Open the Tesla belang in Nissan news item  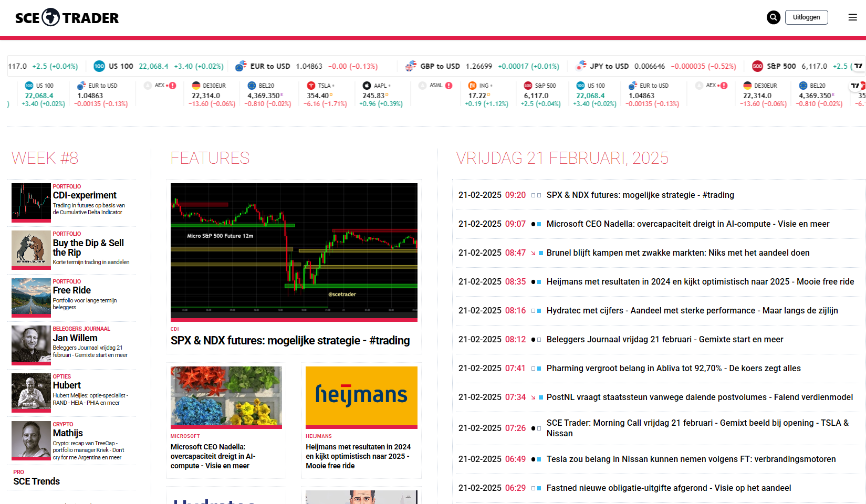point(691,459)
